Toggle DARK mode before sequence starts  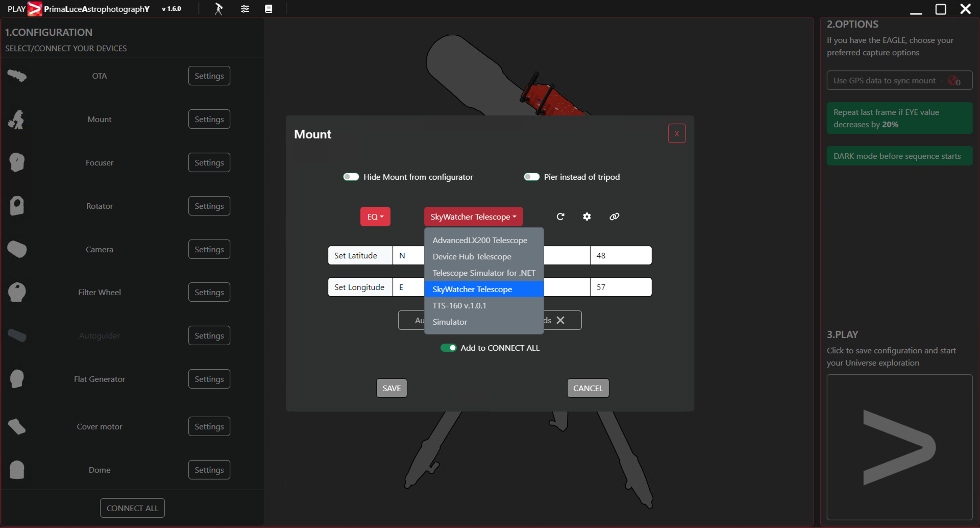click(x=899, y=156)
